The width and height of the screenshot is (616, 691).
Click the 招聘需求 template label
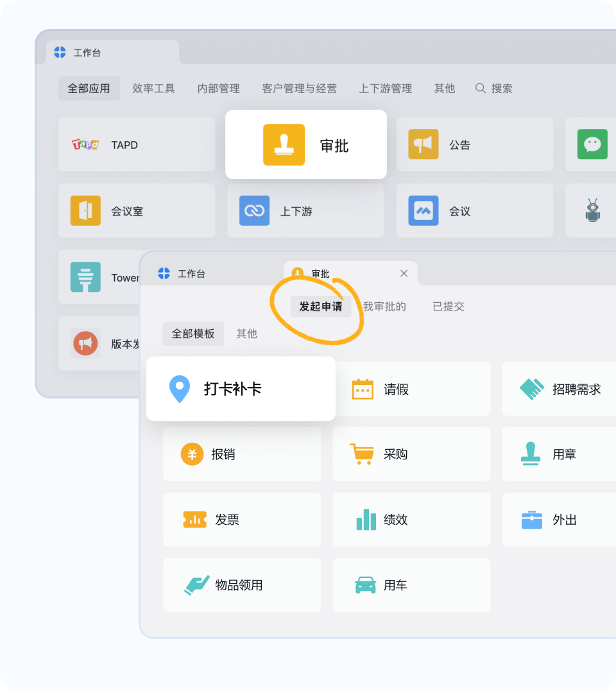click(x=577, y=389)
